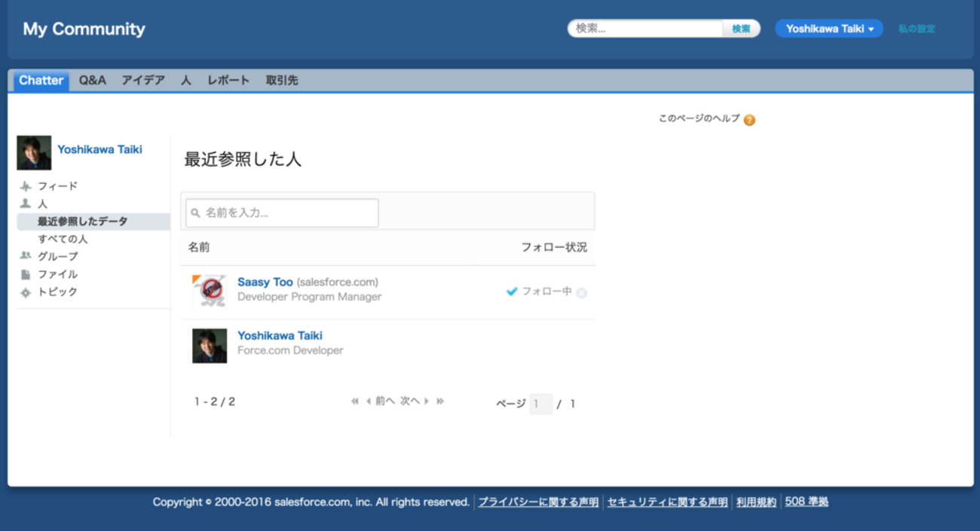Click sidebar profile photo of Yoshikawa Taiki
Image resolution: width=980 pixels, height=531 pixels.
click(34, 153)
